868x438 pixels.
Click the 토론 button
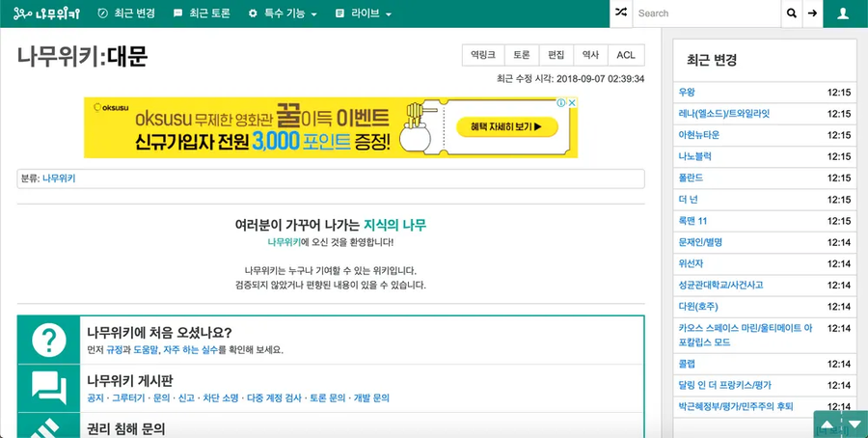pyautogui.click(x=522, y=55)
